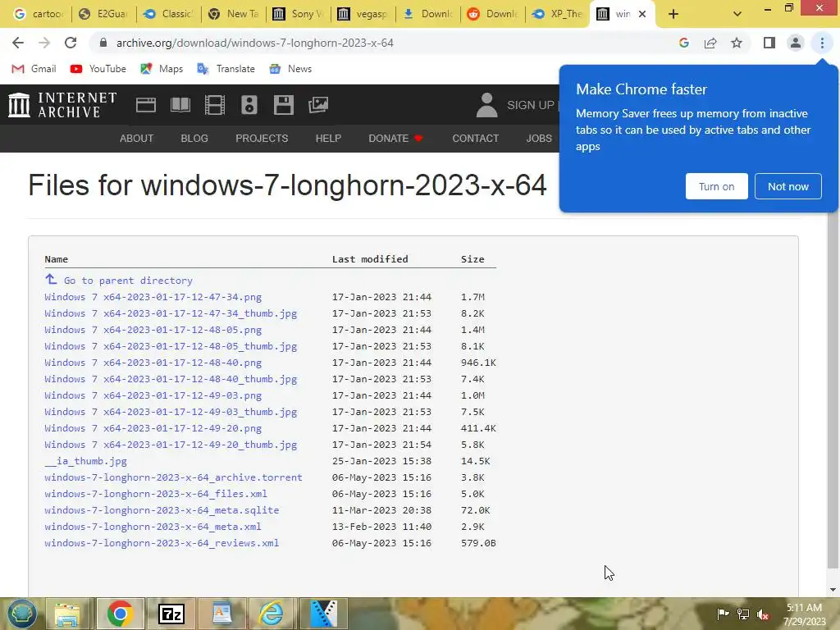Open the DONATE menu item

coord(396,138)
